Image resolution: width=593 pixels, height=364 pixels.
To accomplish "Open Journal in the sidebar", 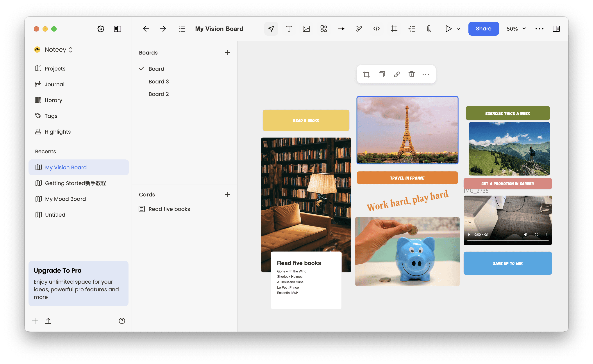I will (50, 84).
